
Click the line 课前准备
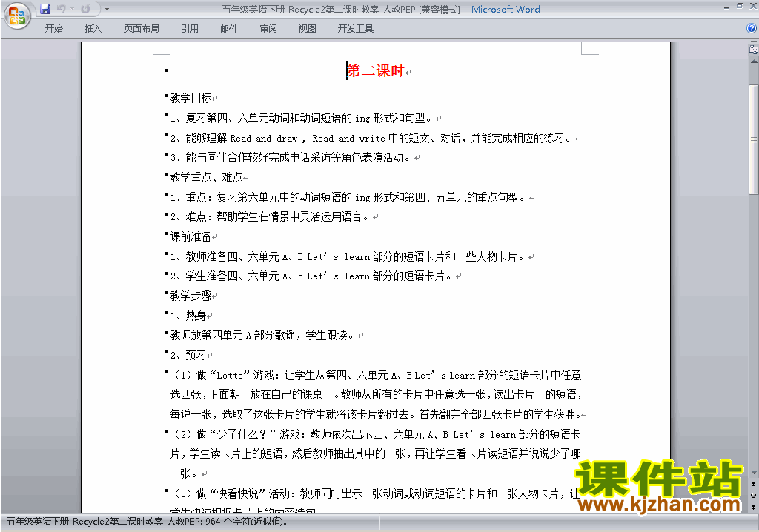[x=191, y=236]
